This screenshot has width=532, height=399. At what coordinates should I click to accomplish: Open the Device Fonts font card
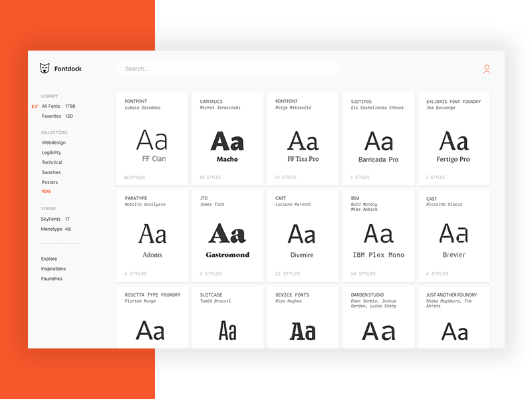click(x=303, y=317)
